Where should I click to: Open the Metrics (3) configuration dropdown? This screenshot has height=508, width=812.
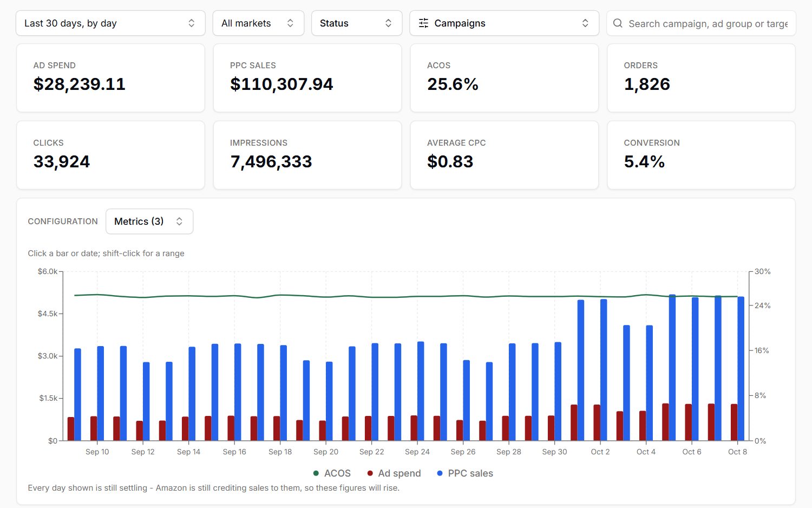pos(149,222)
